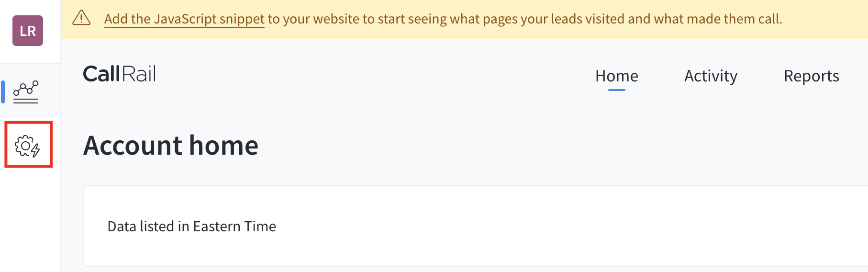Click the yellow banner text about leads visited
Screen dimensions: 868x272
tap(479, 19)
